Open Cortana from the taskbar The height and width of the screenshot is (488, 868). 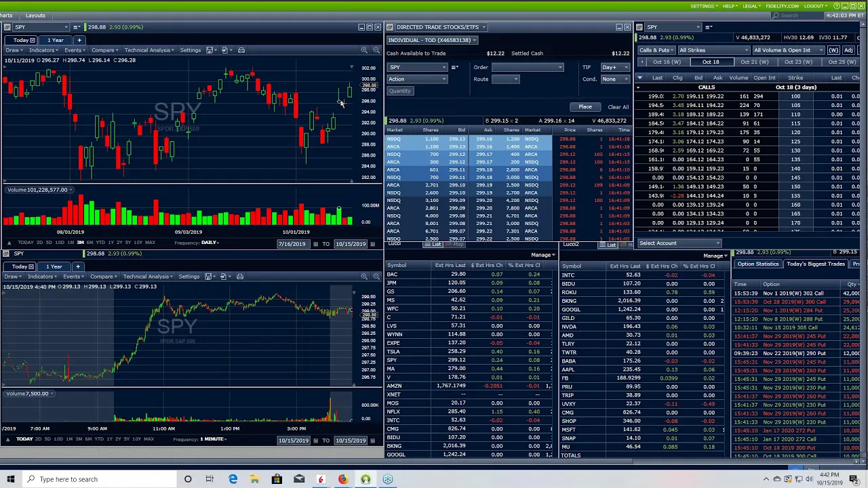[188, 479]
